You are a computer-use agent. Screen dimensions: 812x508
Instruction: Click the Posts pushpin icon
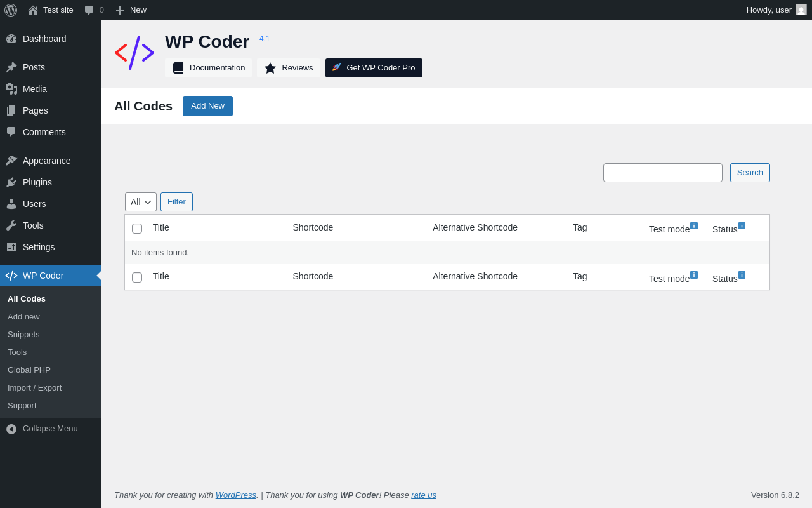[x=11, y=67]
